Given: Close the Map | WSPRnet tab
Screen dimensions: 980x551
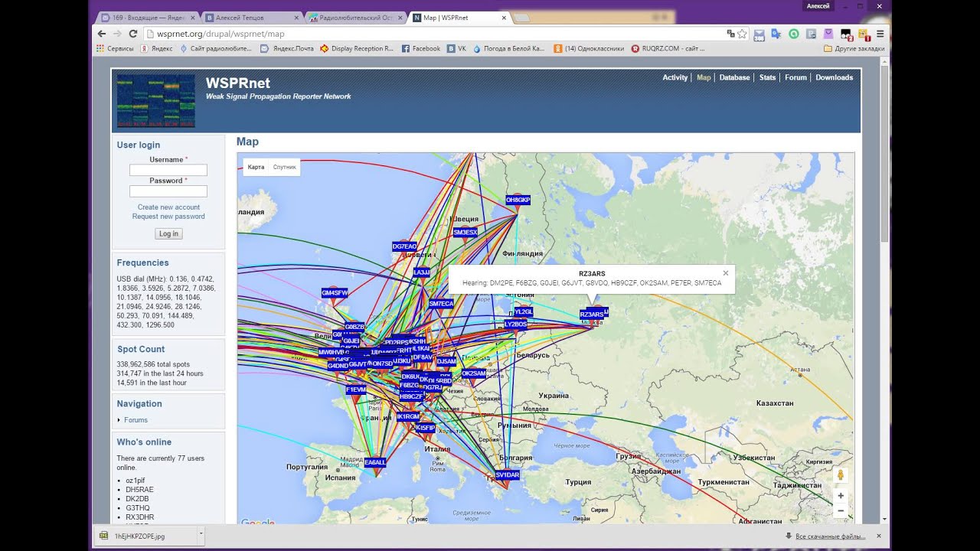Looking at the screenshot, I should (504, 17).
